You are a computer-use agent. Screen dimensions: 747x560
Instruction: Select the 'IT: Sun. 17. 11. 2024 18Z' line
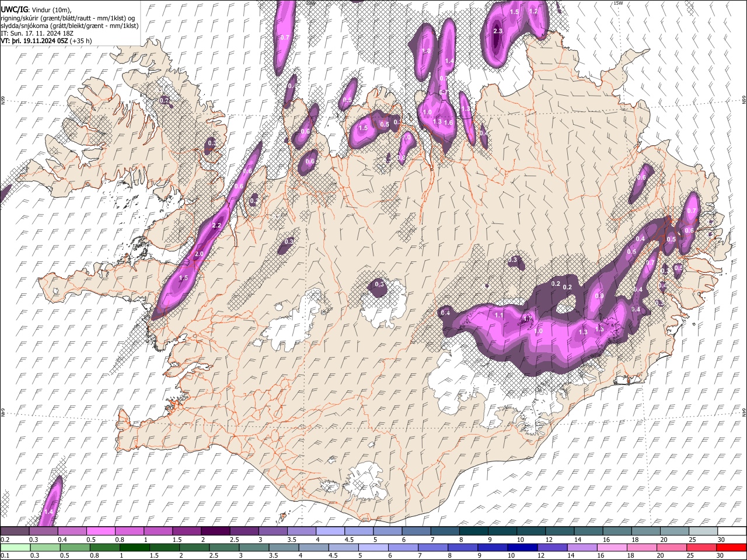point(37,33)
